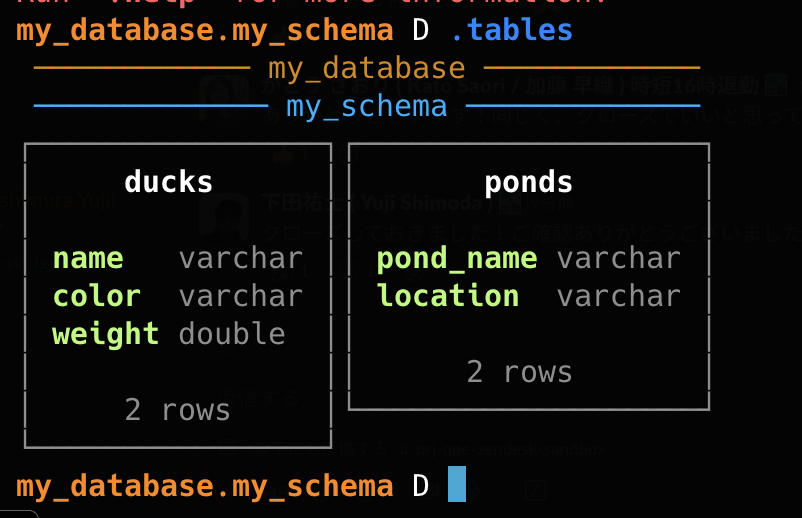This screenshot has width=802, height=518.
Task: Click the varchar type beside location
Action: click(618, 296)
